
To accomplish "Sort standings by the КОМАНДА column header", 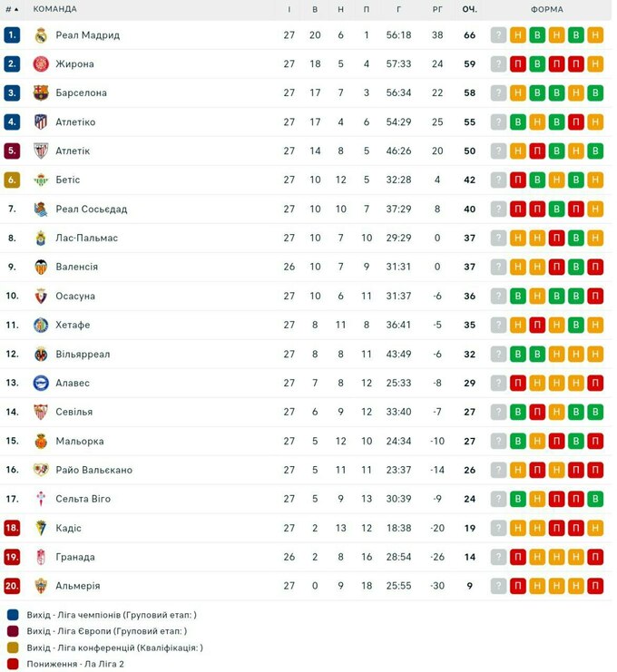I will tap(54, 9).
